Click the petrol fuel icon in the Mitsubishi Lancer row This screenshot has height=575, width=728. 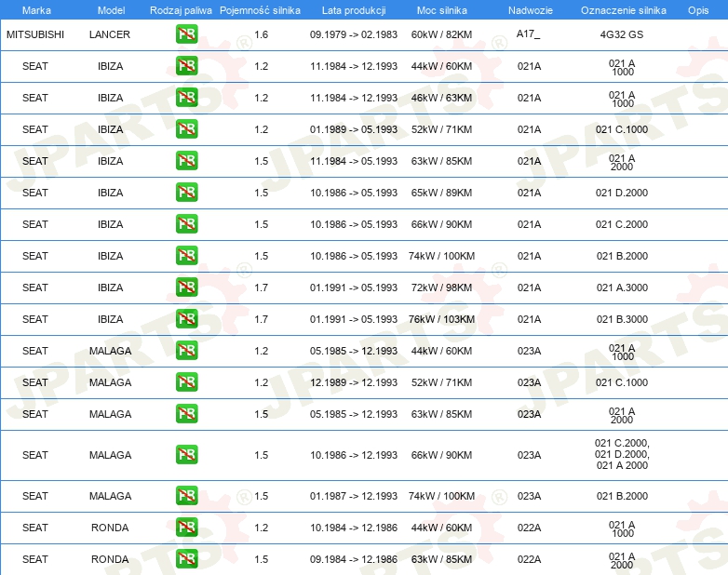[x=186, y=33]
